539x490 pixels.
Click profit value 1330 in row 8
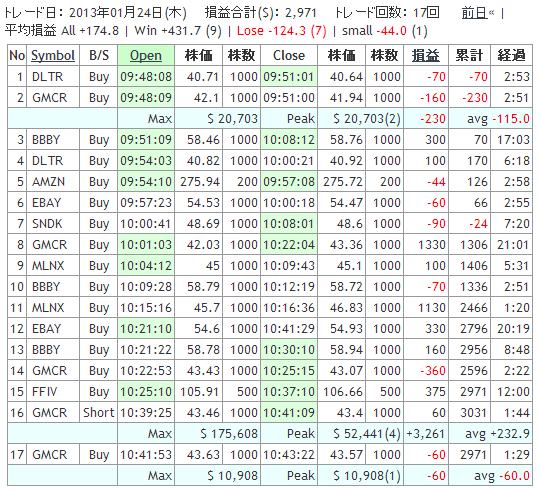432,244
